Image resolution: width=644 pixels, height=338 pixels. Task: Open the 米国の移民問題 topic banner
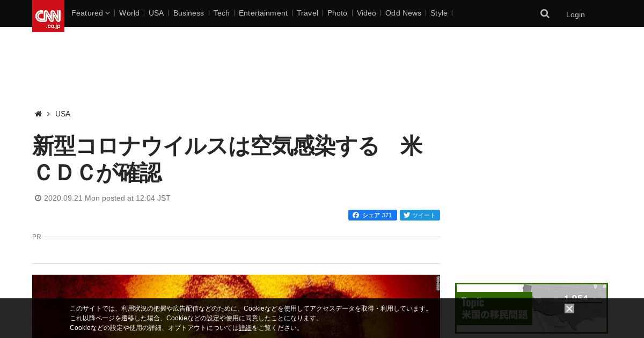pos(531,308)
